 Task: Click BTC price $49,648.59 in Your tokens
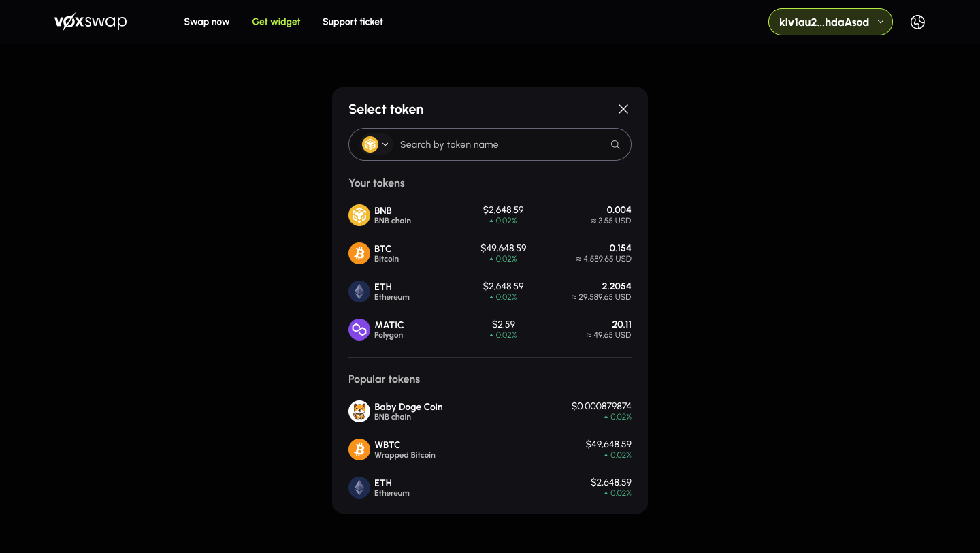[504, 248]
